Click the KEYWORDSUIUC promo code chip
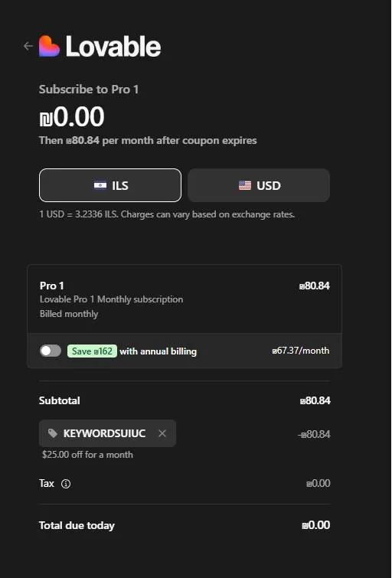 pos(107,433)
